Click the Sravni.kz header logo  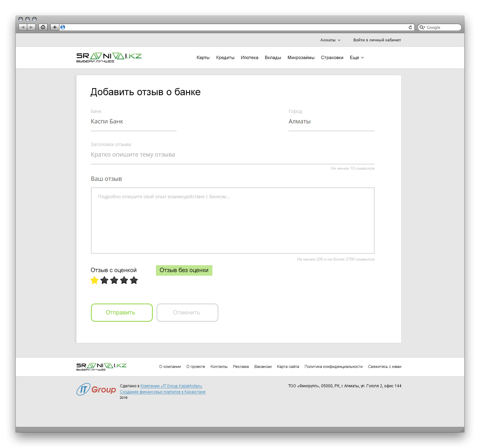(109, 57)
